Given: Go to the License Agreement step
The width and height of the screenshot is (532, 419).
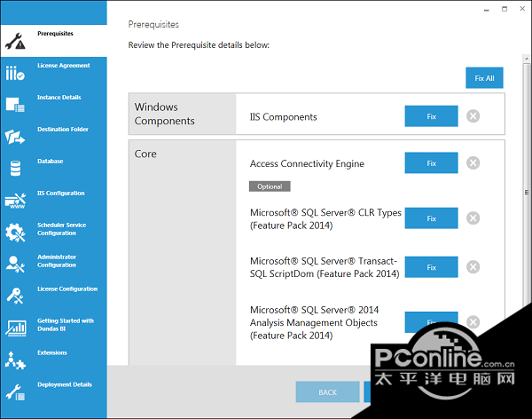Looking at the screenshot, I should 53,73.
